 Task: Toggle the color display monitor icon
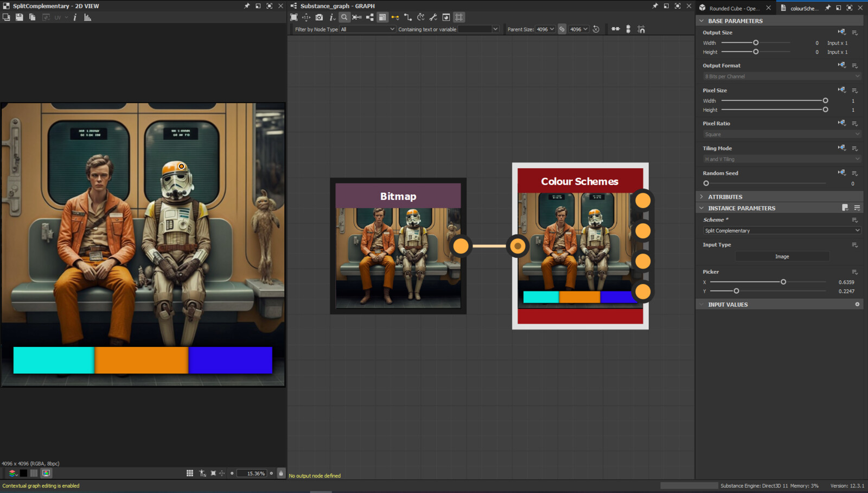pos(46,473)
